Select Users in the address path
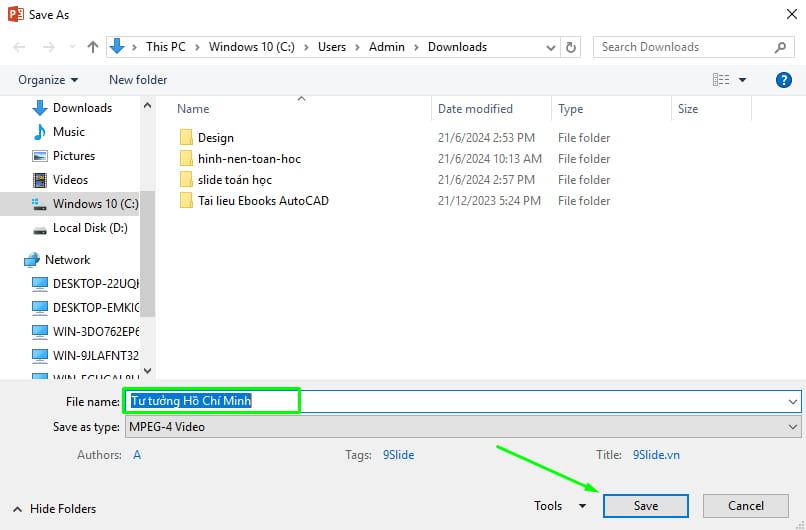Screen dimensions: 806x530 pyautogui.click(x=332, y=47)
